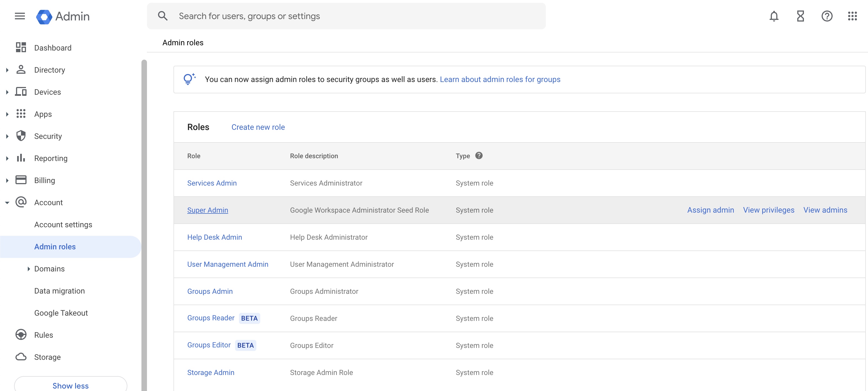Click Assign admin for Super Admin

711,210
